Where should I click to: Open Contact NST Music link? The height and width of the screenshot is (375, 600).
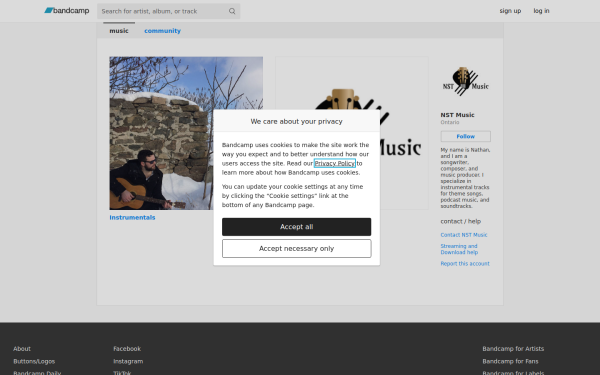click(x=464, y=235)
